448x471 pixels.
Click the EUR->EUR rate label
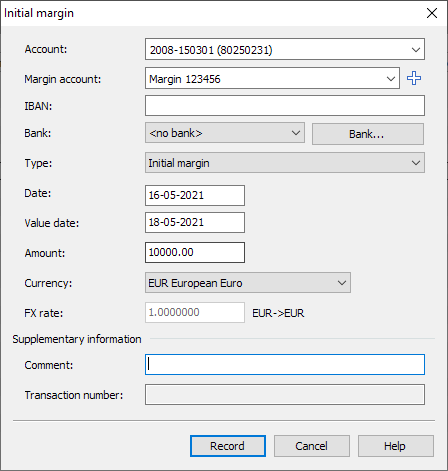278,313
